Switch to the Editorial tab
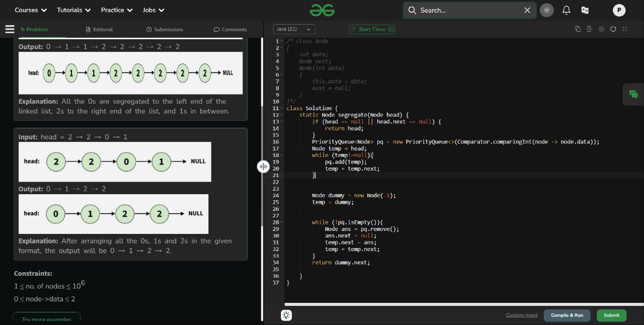The width and height of the screenshot is (644, 325). point(99,29)
